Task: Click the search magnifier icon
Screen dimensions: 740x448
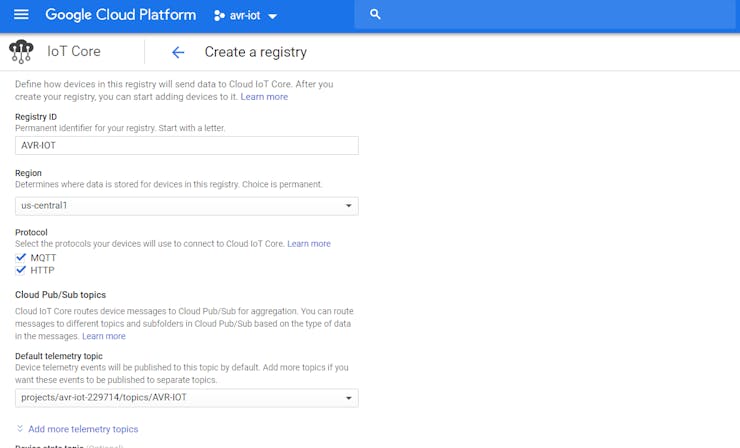Action: coord(375,14)
